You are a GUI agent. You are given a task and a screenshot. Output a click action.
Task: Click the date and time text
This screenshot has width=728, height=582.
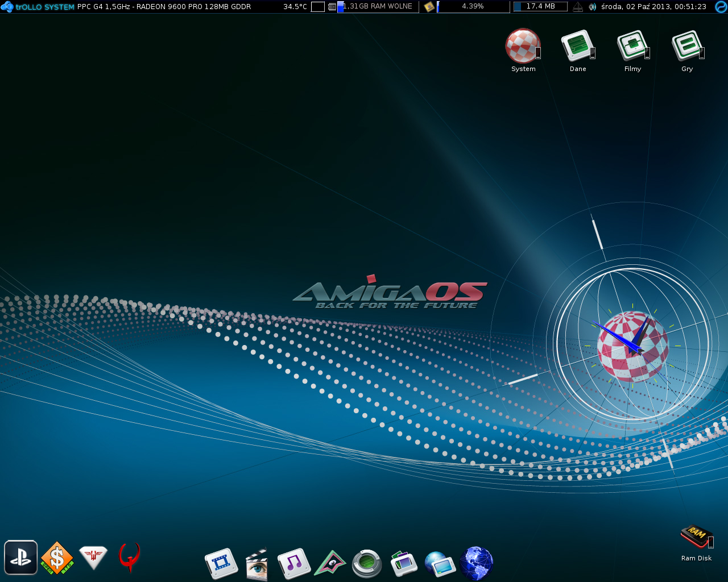(x=653, y=7)
